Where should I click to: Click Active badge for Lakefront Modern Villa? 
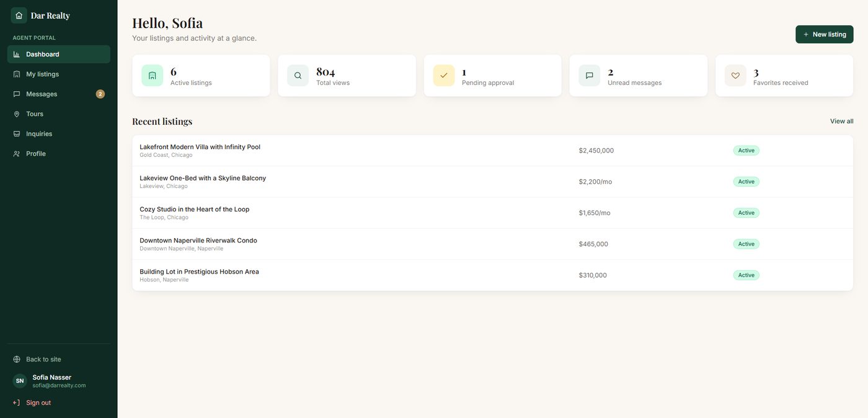click(746, 151)
